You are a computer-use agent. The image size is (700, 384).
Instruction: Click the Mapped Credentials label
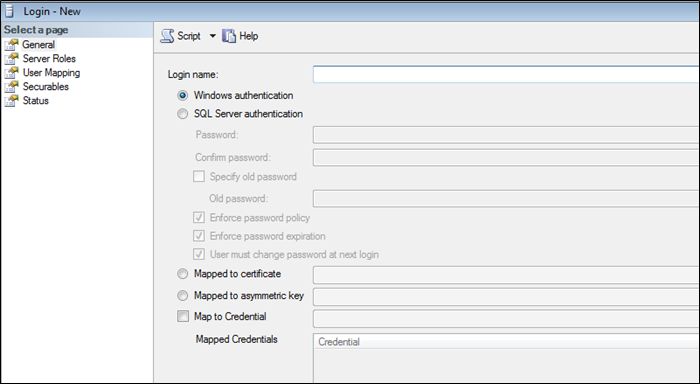pyautogui.click(x=236, y=339)
